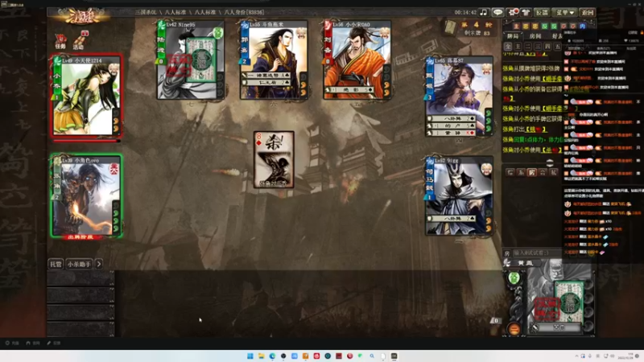Select the 陆逊 character card
Screen dimensions: 644x362
click(x=191, y=60)
